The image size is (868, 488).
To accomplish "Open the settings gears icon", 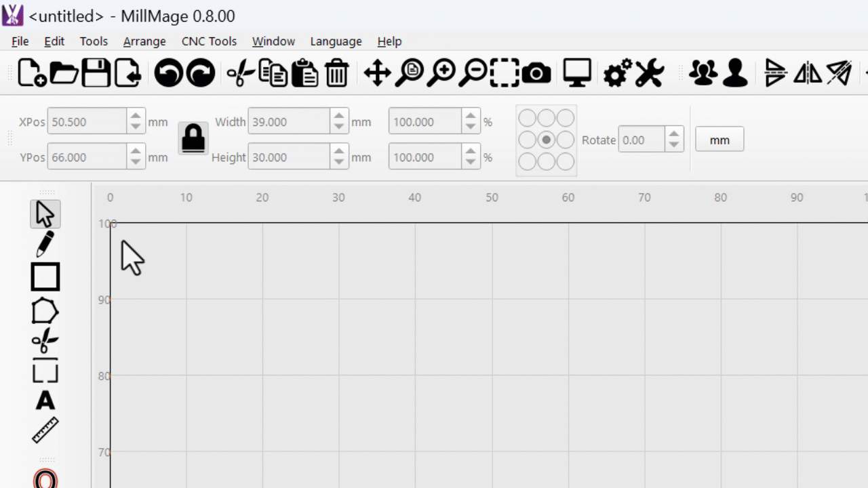I will tap(617, 73).
